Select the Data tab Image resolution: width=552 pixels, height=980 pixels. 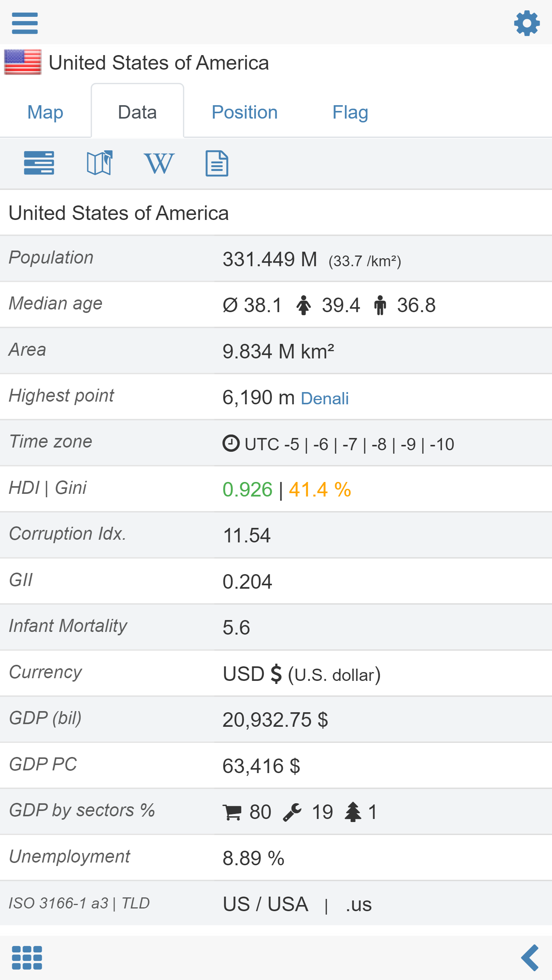coord(137,112)
